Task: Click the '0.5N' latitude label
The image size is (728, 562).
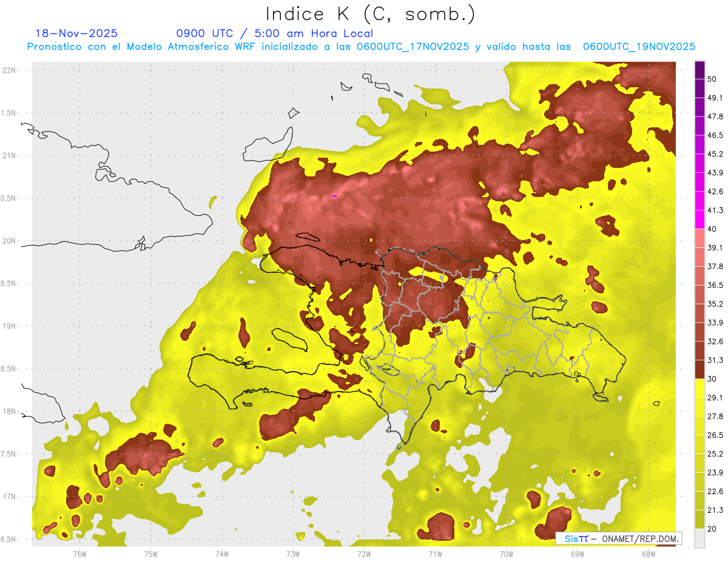Action: point(9,198)
